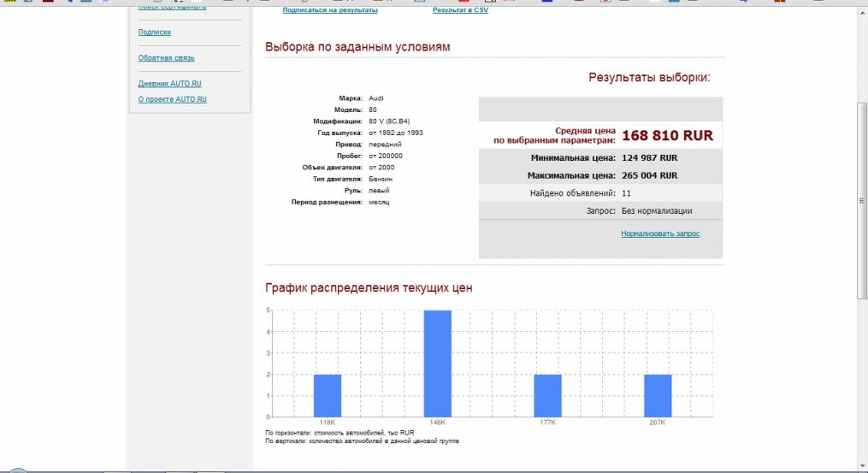
Task: Click the placement period value 'месяц'
Action: (x=379, y=202)
